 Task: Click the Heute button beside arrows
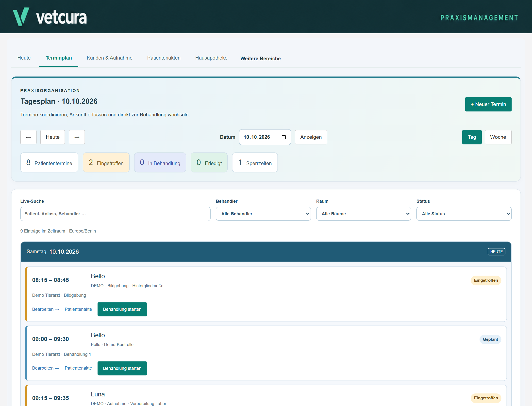click(53, 137)
